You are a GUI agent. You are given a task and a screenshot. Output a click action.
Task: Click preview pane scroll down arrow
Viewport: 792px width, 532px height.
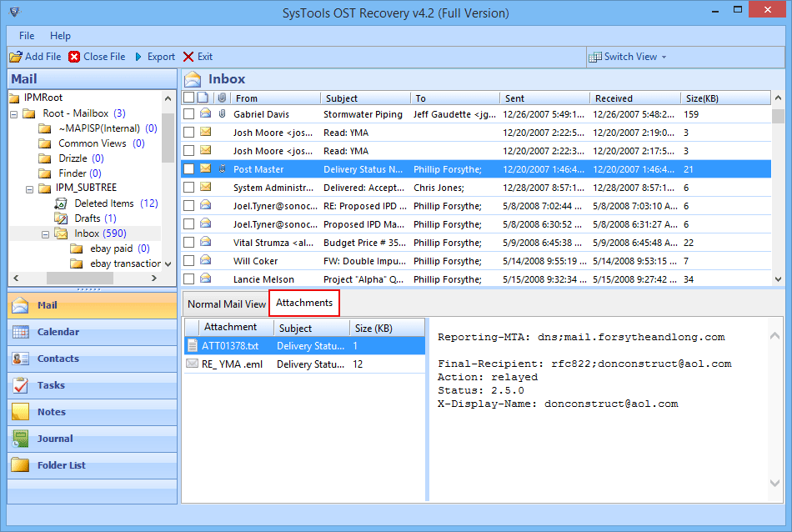coord(774,483)
